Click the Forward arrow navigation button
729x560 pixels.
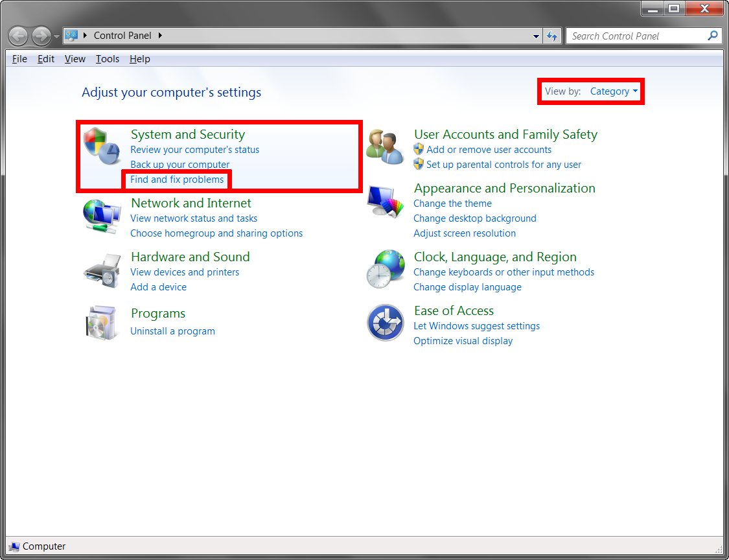pos(41,36)
